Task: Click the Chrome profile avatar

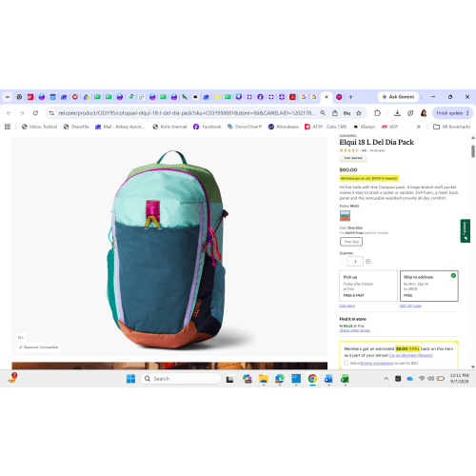Action: tap(424, 113)
